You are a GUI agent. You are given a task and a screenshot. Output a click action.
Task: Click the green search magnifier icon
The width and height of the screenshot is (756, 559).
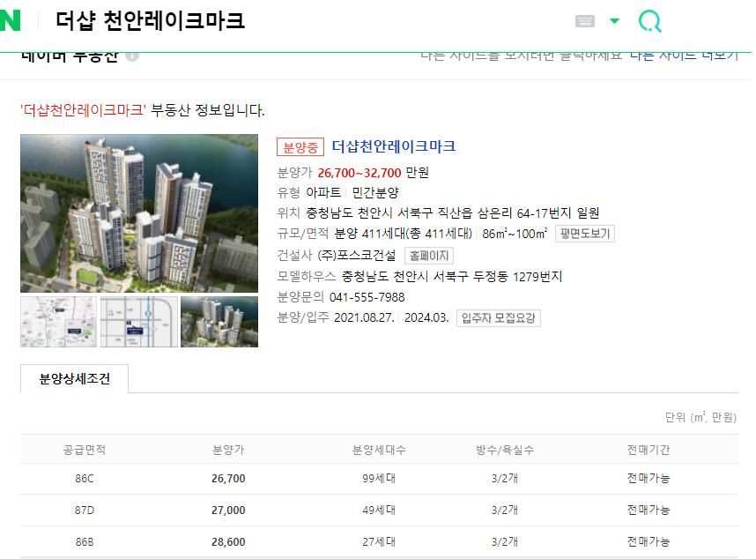[649, 21]
